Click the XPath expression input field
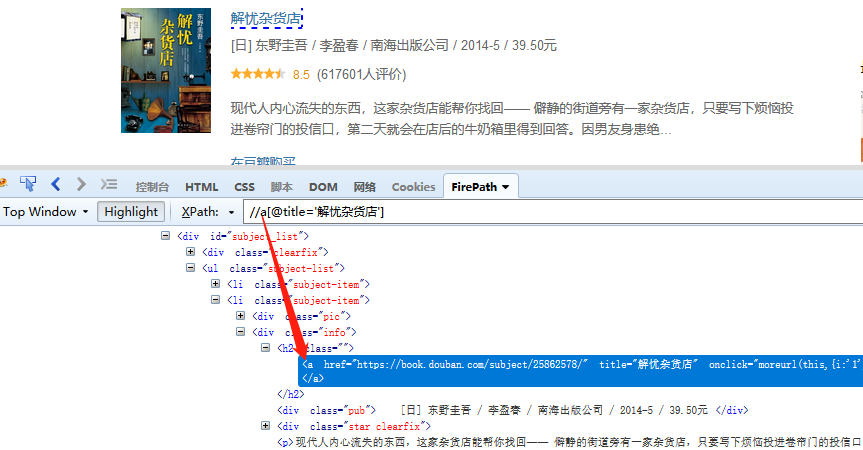Image resolution: width=863 pixels, height=450 pixels. click(553, 212)
